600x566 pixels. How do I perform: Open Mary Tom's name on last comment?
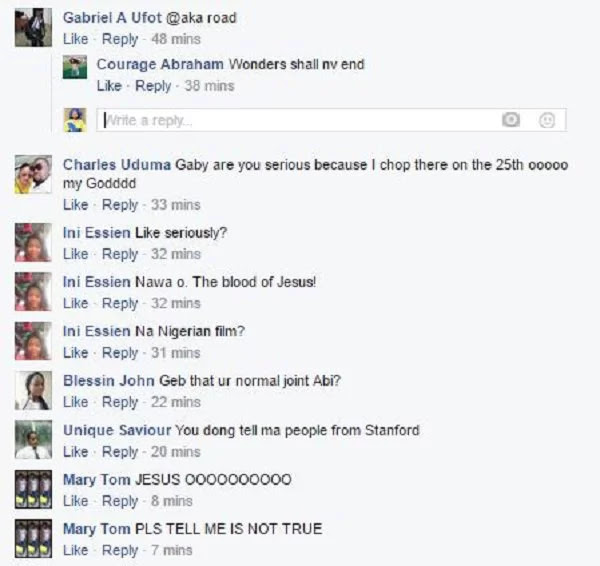[96, 529]
